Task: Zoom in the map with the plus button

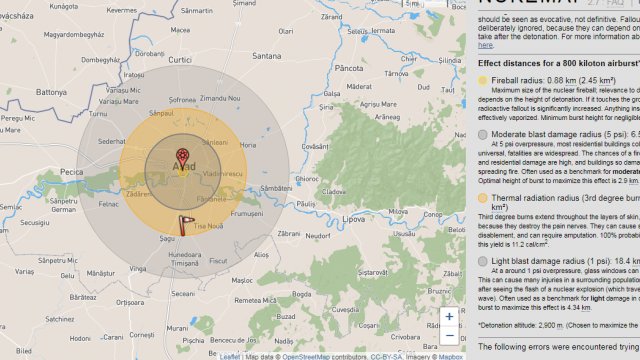Action: click(x=449, y=317)
